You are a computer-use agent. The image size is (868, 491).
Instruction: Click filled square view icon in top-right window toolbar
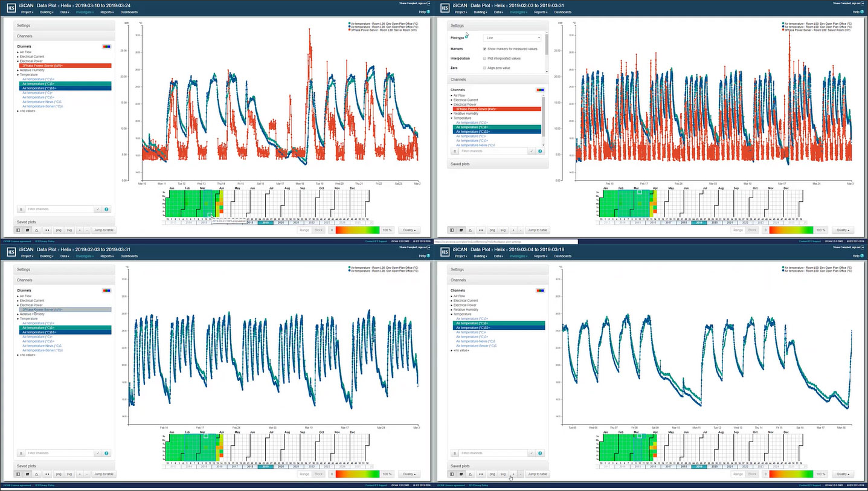[x=462, y=230]
